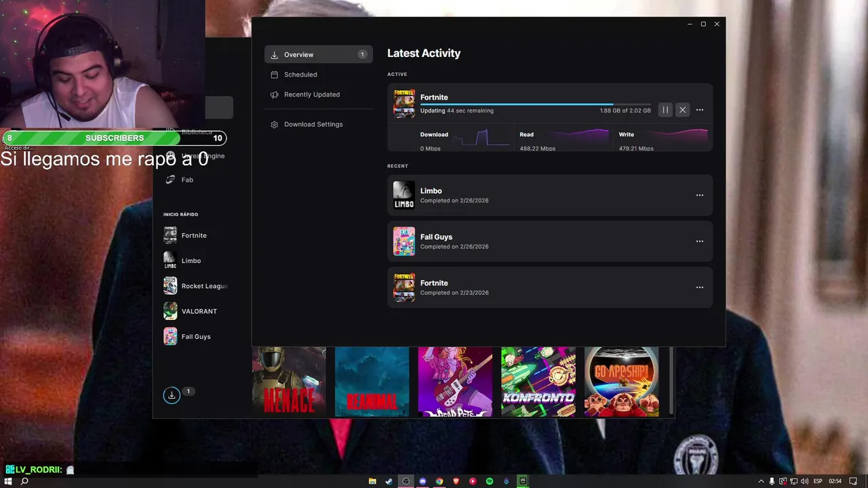Open taskbar search

pos(24,481)
